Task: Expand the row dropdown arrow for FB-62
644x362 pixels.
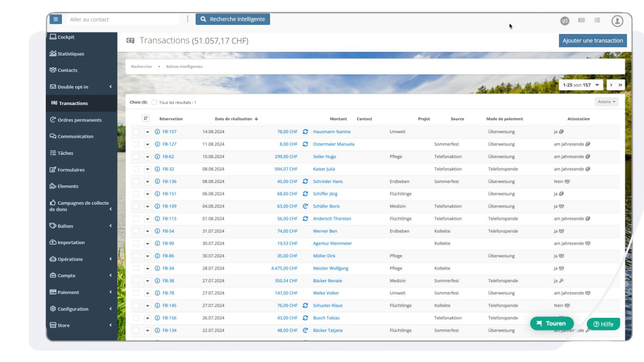Action: coord(147,156)
